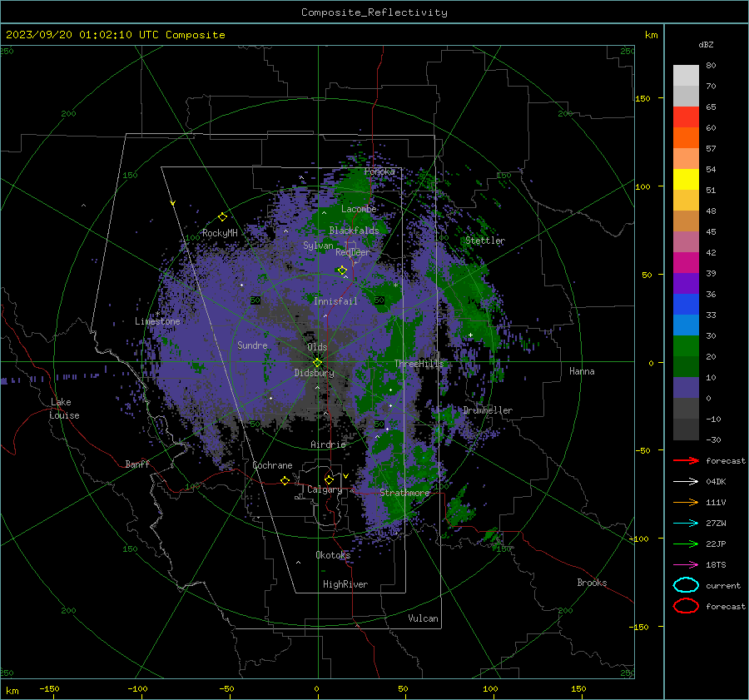Select the red forecast ellipse legend icon
This screenshot has width=749, height=700.
(x=686, y=606)
